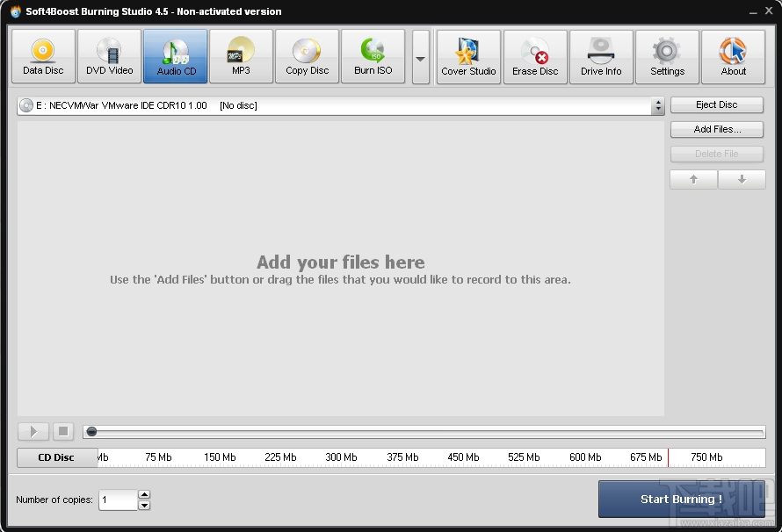Show Drive Info
The image size is (782, 532).
coord(601,57)
